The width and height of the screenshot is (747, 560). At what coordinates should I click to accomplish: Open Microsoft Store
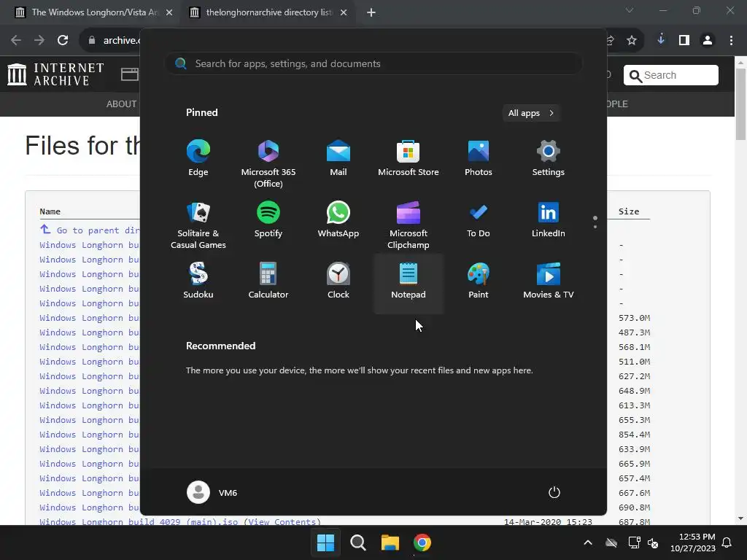click(409, 158)
